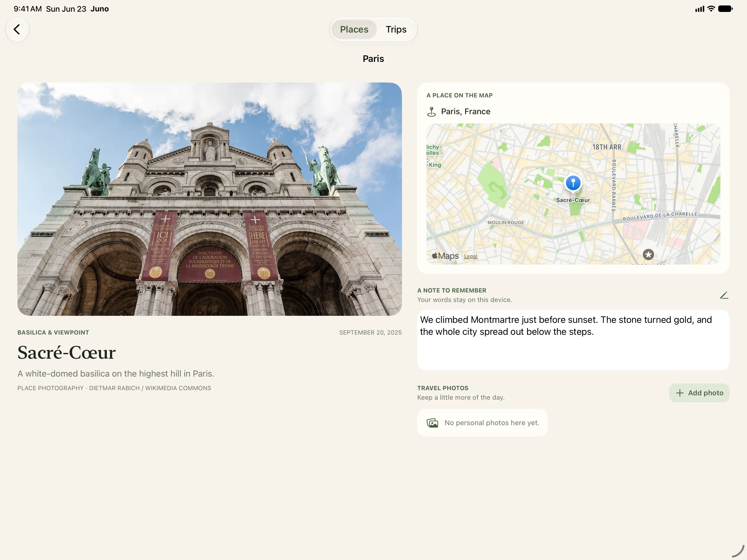Click the Paris page title

coord(373,59)
